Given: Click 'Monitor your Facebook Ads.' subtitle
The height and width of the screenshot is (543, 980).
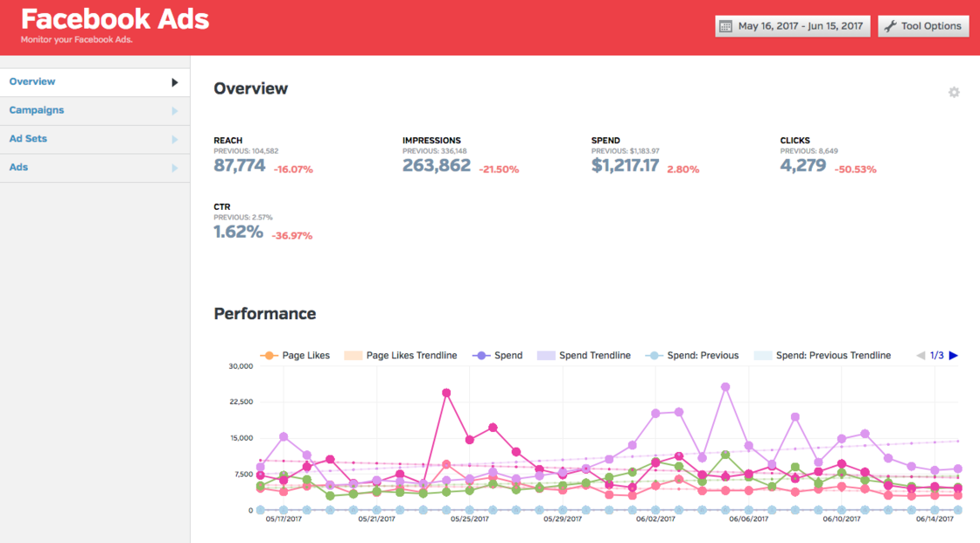Looking at the screenshot, I should tap(77, 40).
